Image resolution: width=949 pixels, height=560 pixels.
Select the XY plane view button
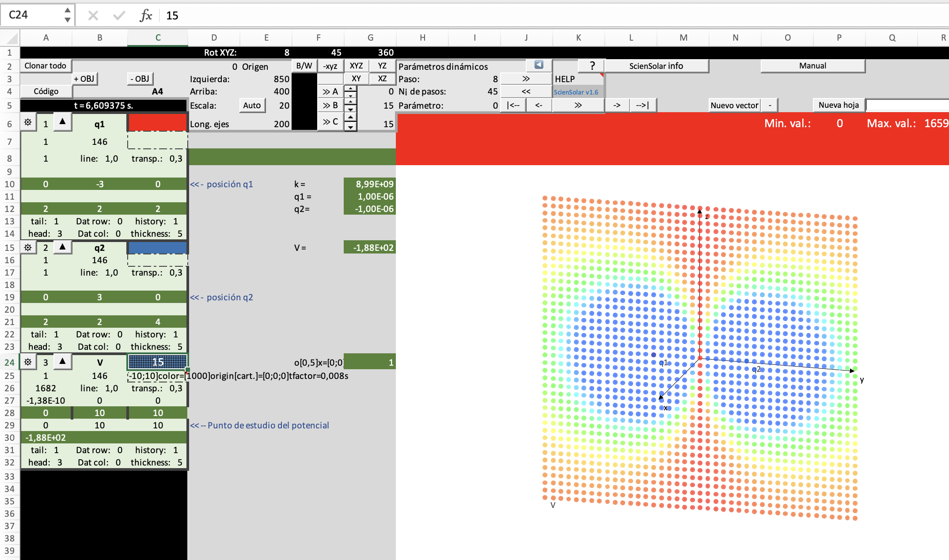(x=356, y=79)
